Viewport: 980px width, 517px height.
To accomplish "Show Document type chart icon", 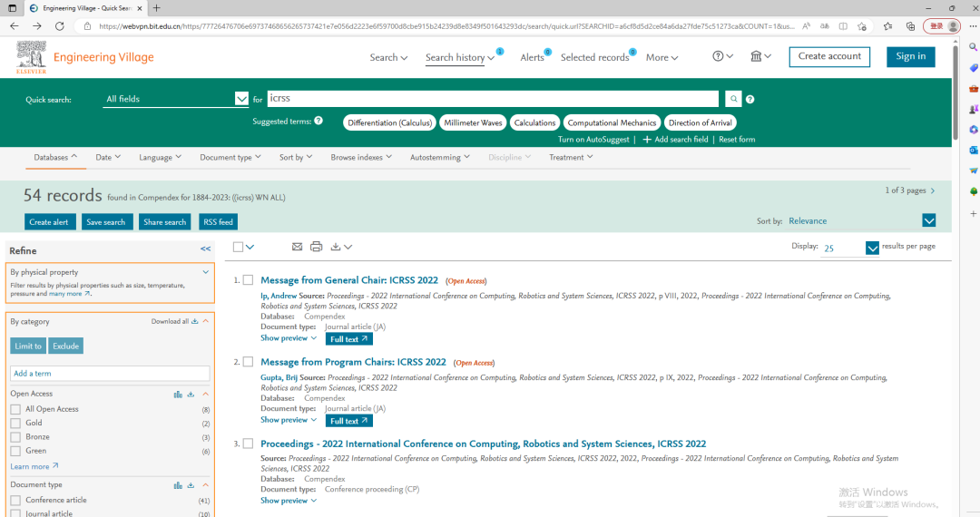I will pos(178,485).
